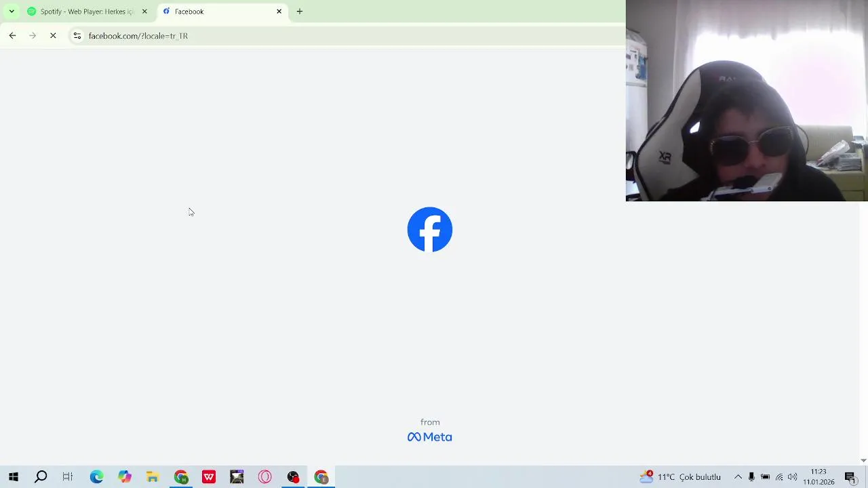Open Wi-Fi network settings in tray
The image size is (868, 488).
click(x=779, y=477)
